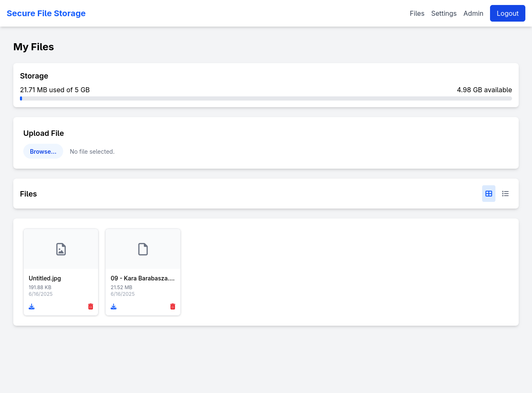The width and height of the screenshot is (532, 393).
Task: Download the Untitled.jpg file
Action: click(x=32, y=307)
